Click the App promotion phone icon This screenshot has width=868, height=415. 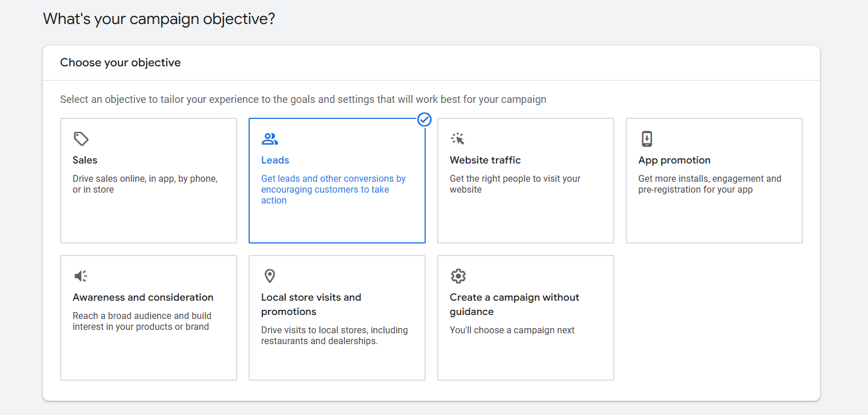coord(646,139)
